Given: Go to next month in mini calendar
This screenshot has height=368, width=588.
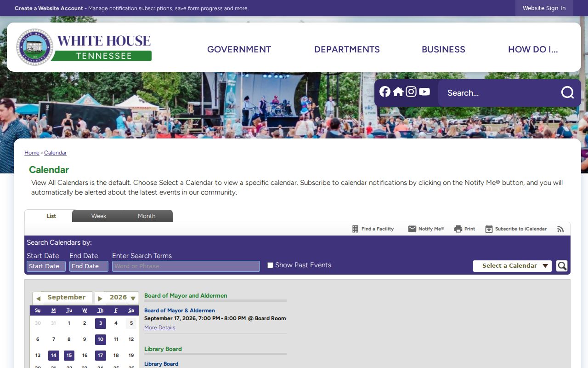Looking at the screenshot, I should 100,298.
